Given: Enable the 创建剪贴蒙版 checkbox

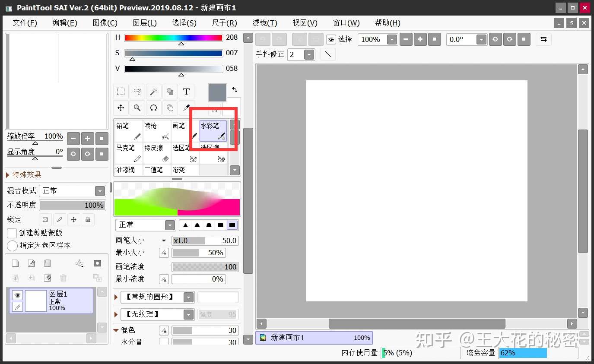Looking at the screenshot, I should click(12, 233).
